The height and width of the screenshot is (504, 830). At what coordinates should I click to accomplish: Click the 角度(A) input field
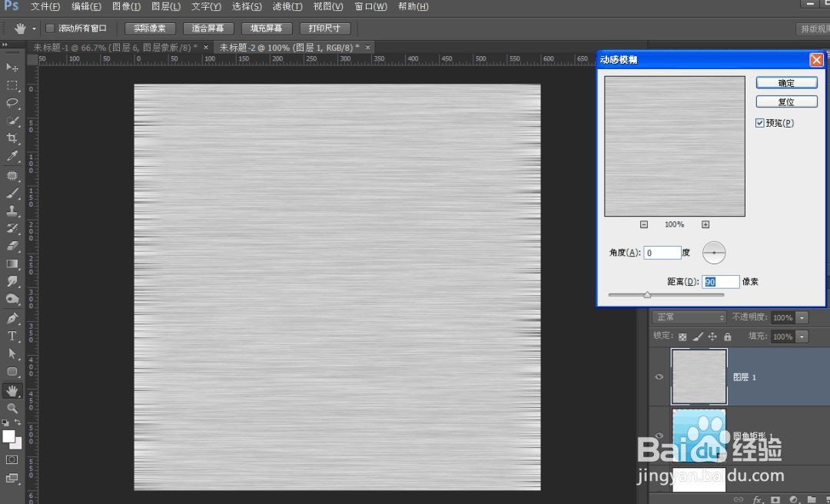coord(662,253)
